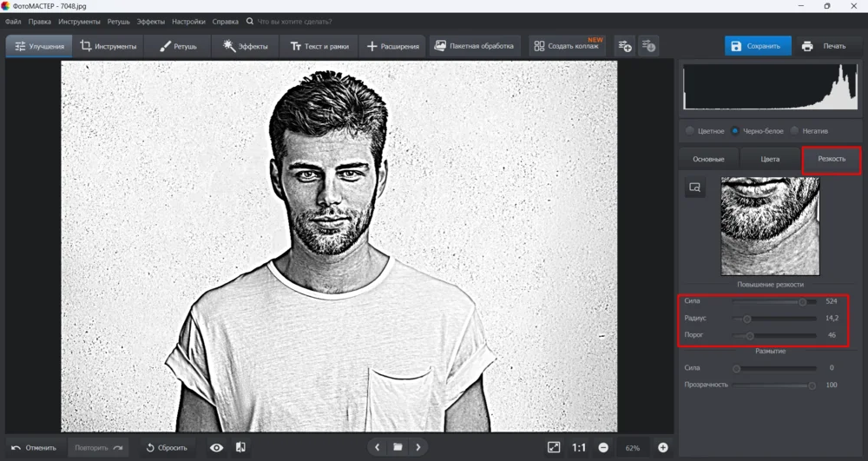Click the add preset icon with plus sign
The width and height of the screenshot is (868, 461).
pyautogui.click(x=624, y=46)
